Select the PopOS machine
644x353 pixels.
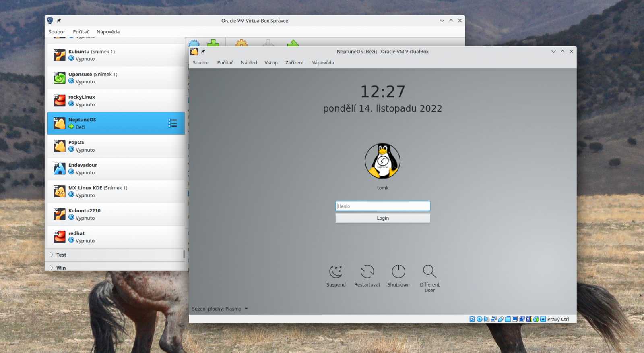click(116, 146)
